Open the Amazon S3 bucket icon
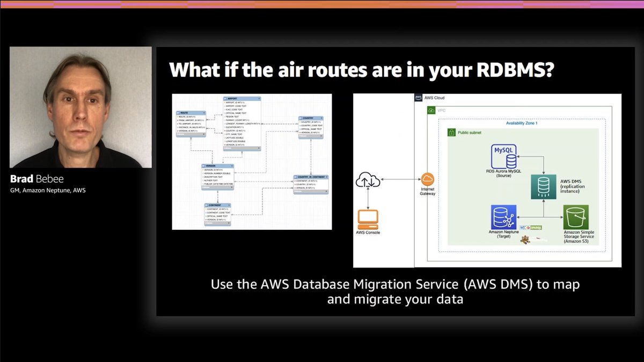 click(576, 217)
